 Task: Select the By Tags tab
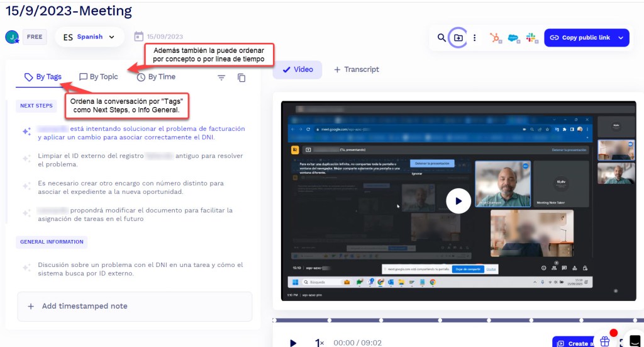tap(43, 77)
